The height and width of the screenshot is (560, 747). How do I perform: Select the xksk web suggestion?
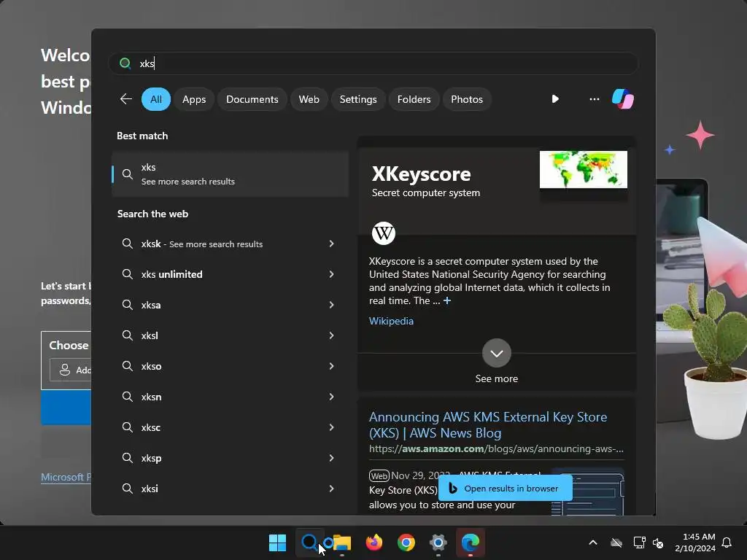[x=230, y=244]
